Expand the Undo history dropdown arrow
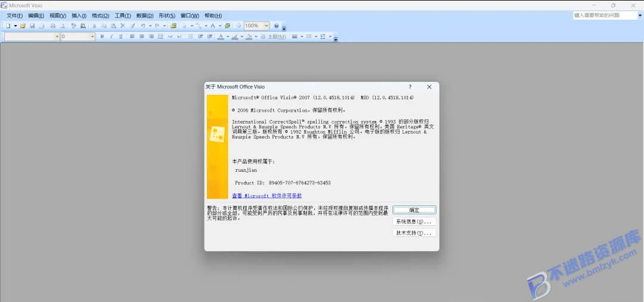 [x=150, y=26]
